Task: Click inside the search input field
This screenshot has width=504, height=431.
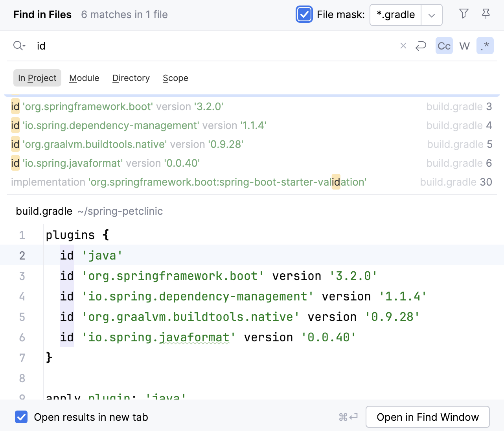Action: pos(157,46)
